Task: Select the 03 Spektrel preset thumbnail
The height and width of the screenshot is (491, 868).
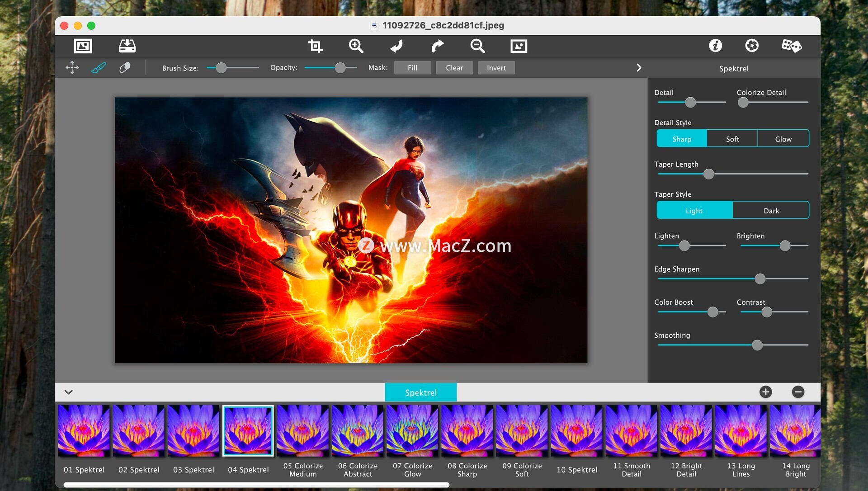Action: [x=193, y=431]
